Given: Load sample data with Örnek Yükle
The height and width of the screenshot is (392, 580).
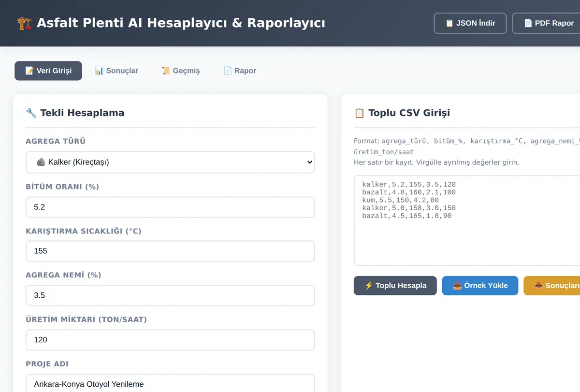Looking at the screenshot, I should click(480, 286).
